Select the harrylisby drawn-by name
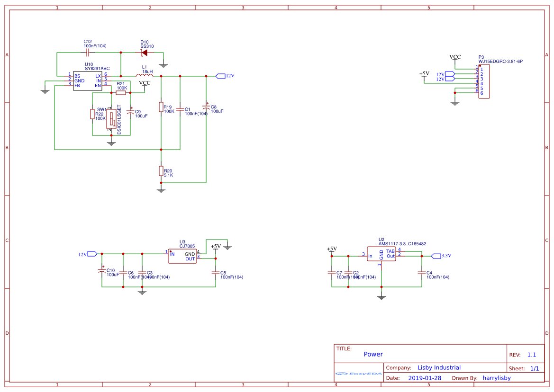Image resolution: width=554 pixels, height=392 pixels. coord(497,378)
